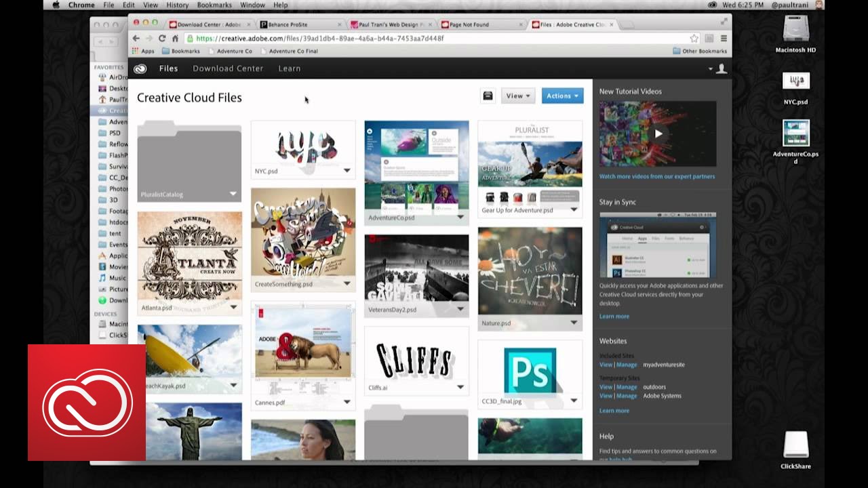Click the Creative Cloud logo icon in the header

[140, 68]
